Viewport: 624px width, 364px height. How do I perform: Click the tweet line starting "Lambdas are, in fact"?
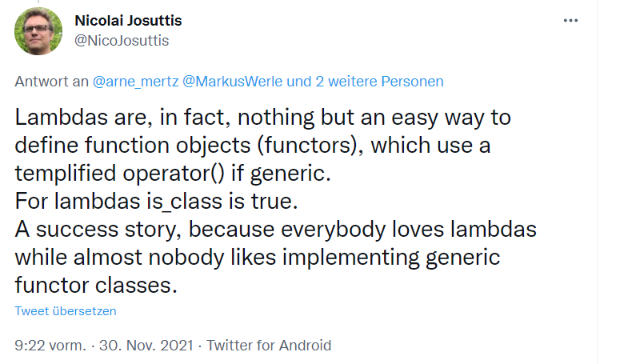pyautogui.click(x=262, y=118)
